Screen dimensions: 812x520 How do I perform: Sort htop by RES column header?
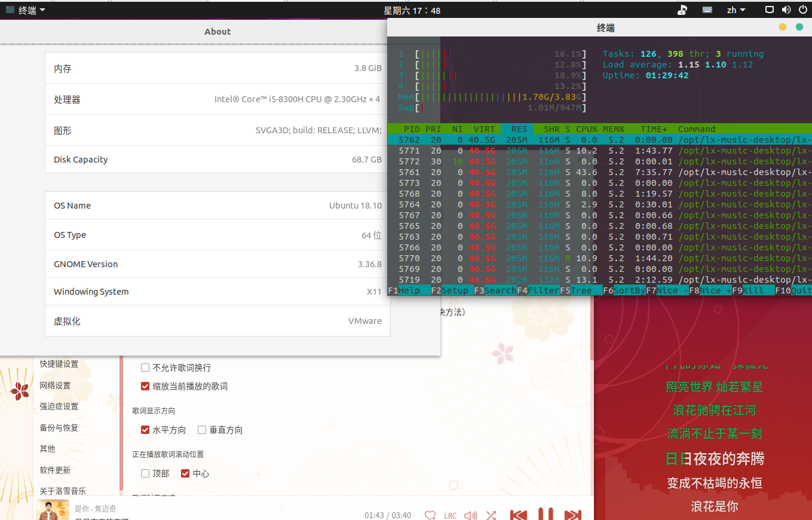pos(519,129)
